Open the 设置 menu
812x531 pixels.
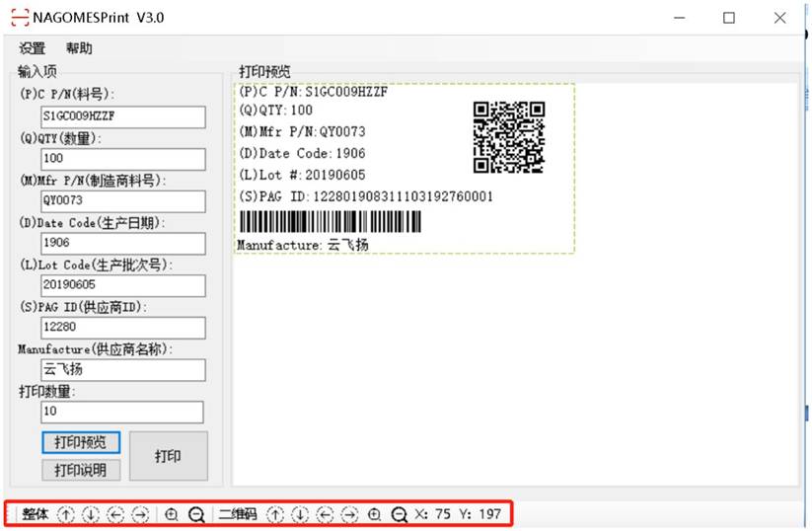pos(33,48)
